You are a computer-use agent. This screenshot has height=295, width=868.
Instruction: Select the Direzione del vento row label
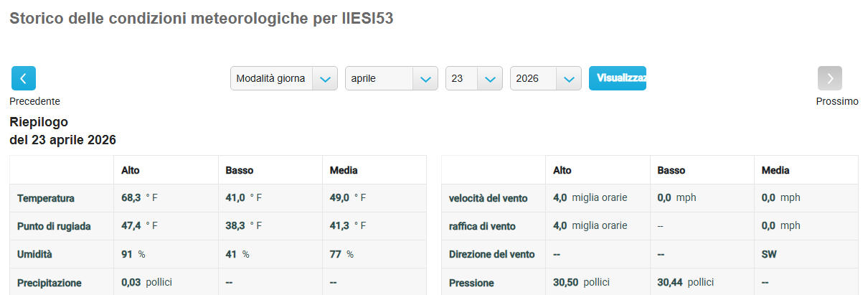pyautogui.click(x=491, y=254)
